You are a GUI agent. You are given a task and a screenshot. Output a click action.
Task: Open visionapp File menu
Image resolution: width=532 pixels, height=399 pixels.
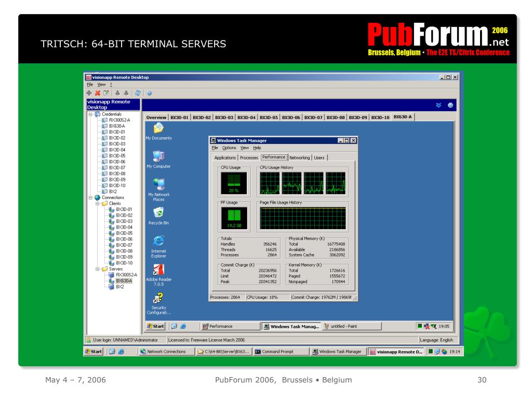point(90,85)
